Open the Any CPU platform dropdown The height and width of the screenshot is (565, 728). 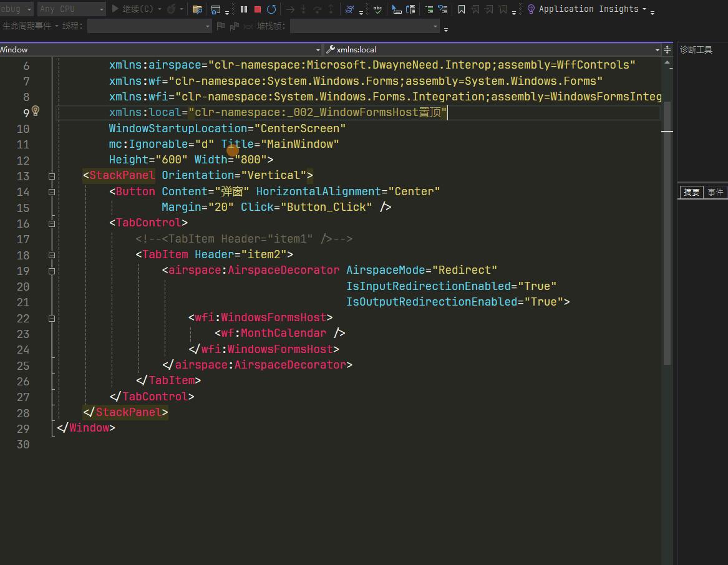pyautogui.click(x=72, y=9)
